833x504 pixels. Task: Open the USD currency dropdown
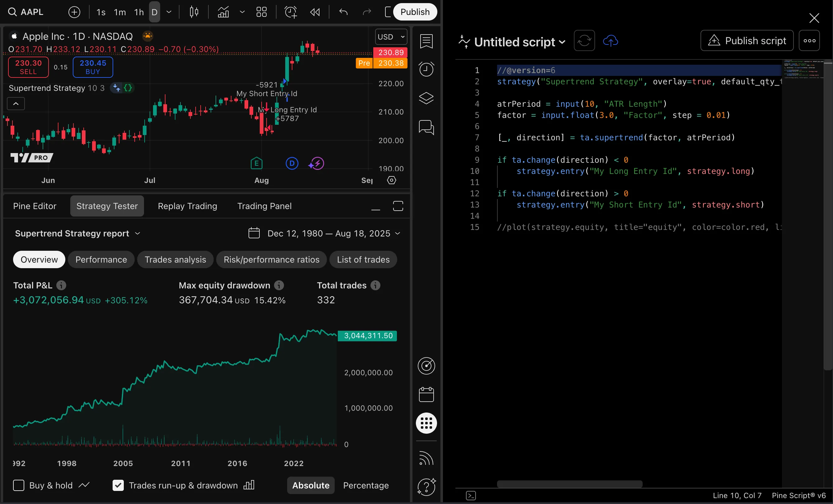click(x=391, y=37)
